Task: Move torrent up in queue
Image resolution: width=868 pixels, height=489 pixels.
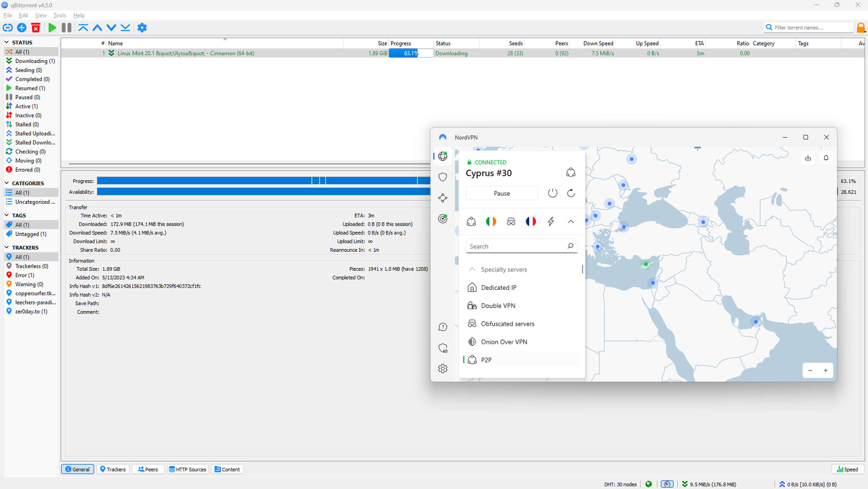Action: point(97,27)
